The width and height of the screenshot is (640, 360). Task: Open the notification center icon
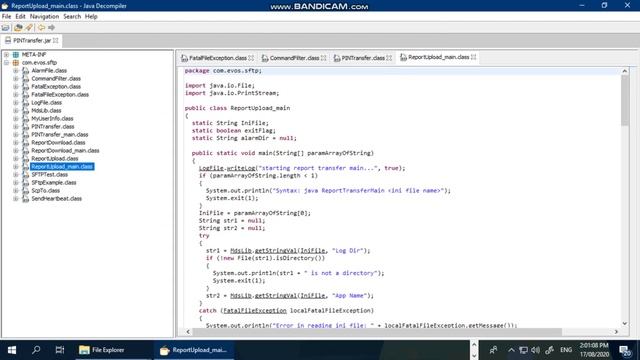(625, 350)
